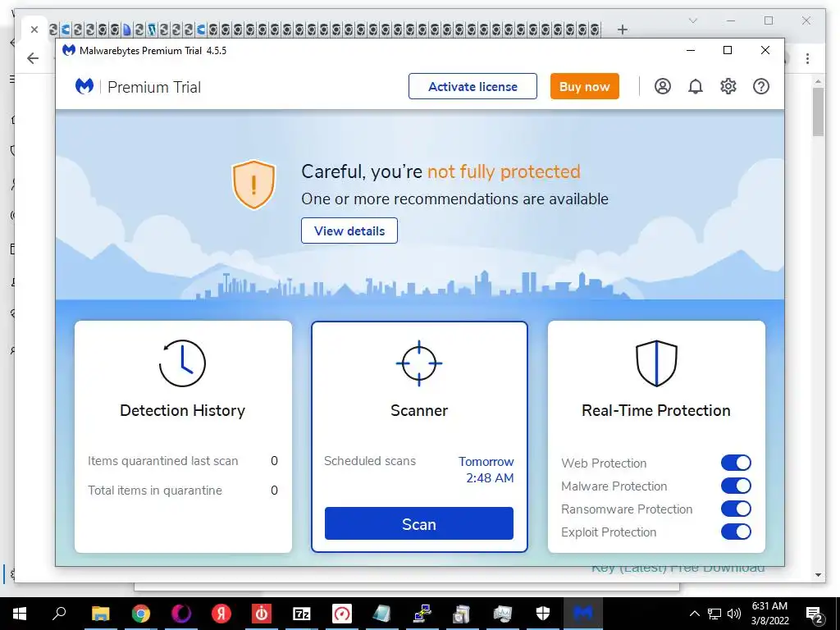Open the speedometer gauge app in taskbar
This screenshot has width=840, height=630.
coord(342,614)
